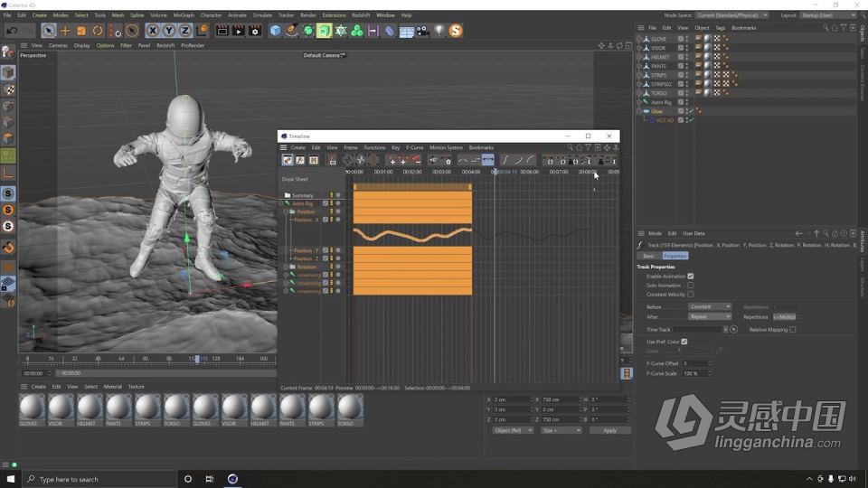868x488 pixels.
Task: Toggle the X axis lock
Action: (153, 31)
